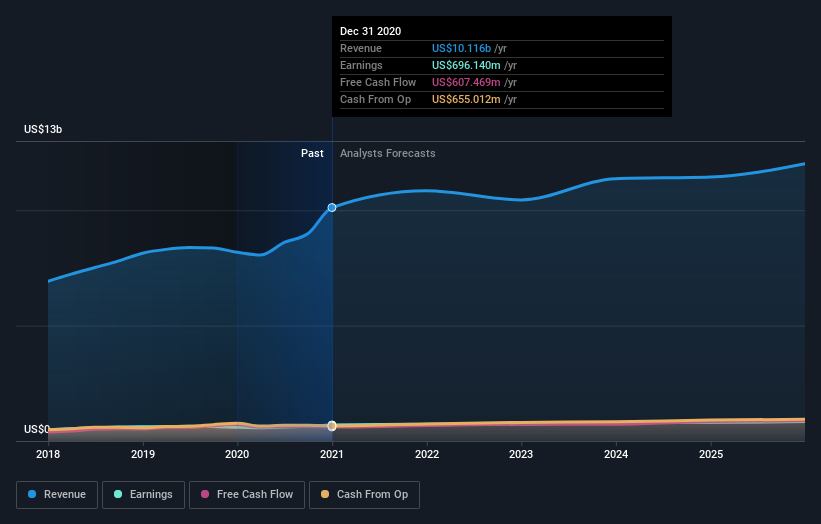Click the 2018 x-axis label

pos(48,454)
